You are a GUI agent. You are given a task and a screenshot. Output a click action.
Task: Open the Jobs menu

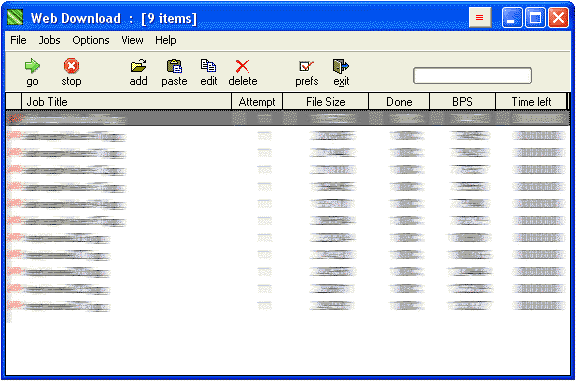tap(49, 40)
